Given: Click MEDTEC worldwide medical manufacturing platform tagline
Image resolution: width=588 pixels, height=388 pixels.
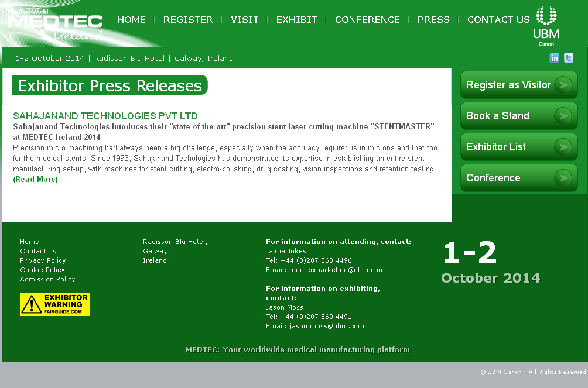Looking at the screenshot, I should (298, 350).
